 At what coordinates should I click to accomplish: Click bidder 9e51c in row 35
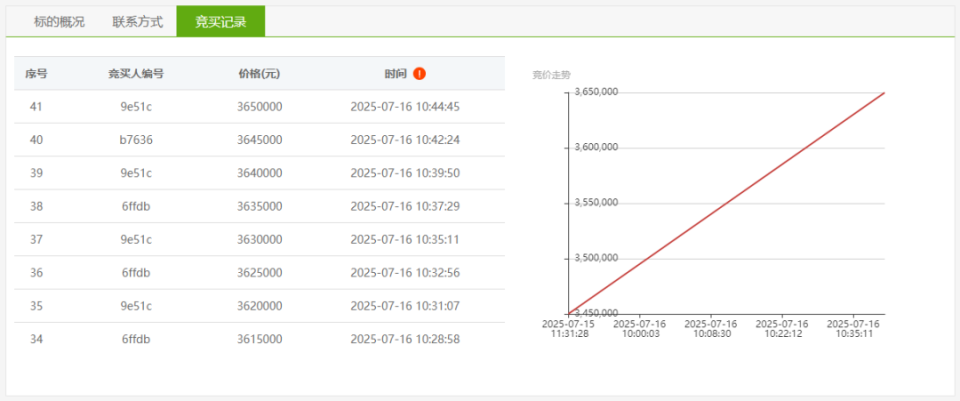pos(136,305)
